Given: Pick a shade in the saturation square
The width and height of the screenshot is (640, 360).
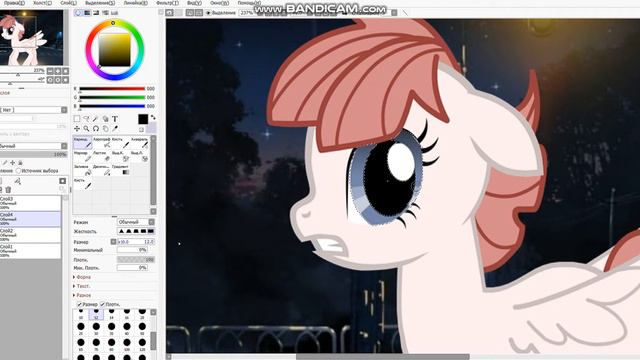Looking at the screenshot, I should tap(115, 50).
